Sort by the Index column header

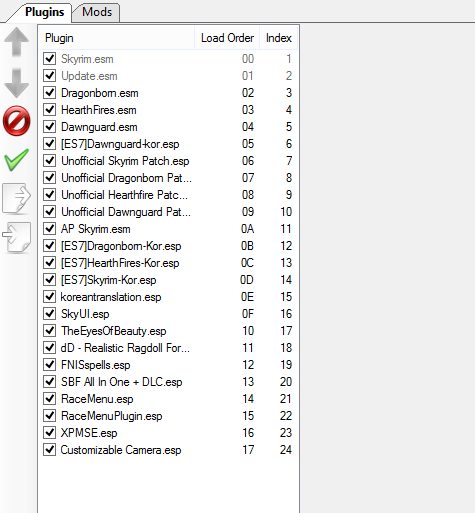point(279,38)
